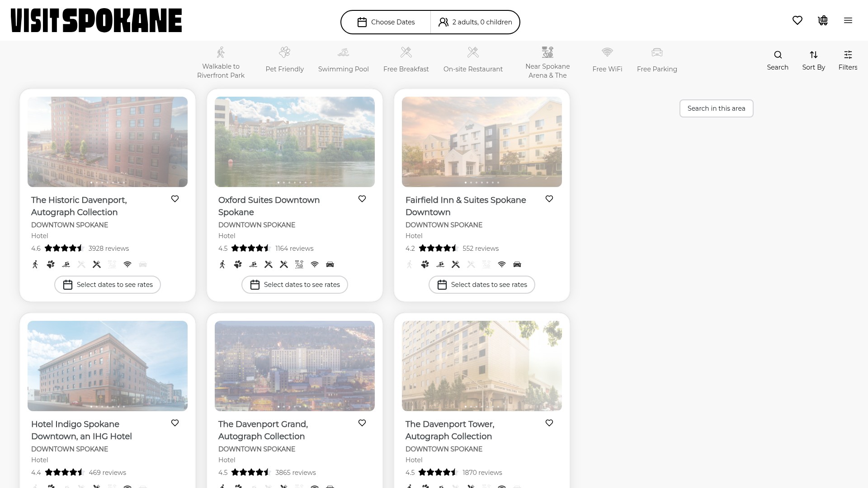The width and height of the screenshot is (868, 488).
Task: Open The Davenport Tower photo
Action: pyautogui.click(x=482, y=366)
